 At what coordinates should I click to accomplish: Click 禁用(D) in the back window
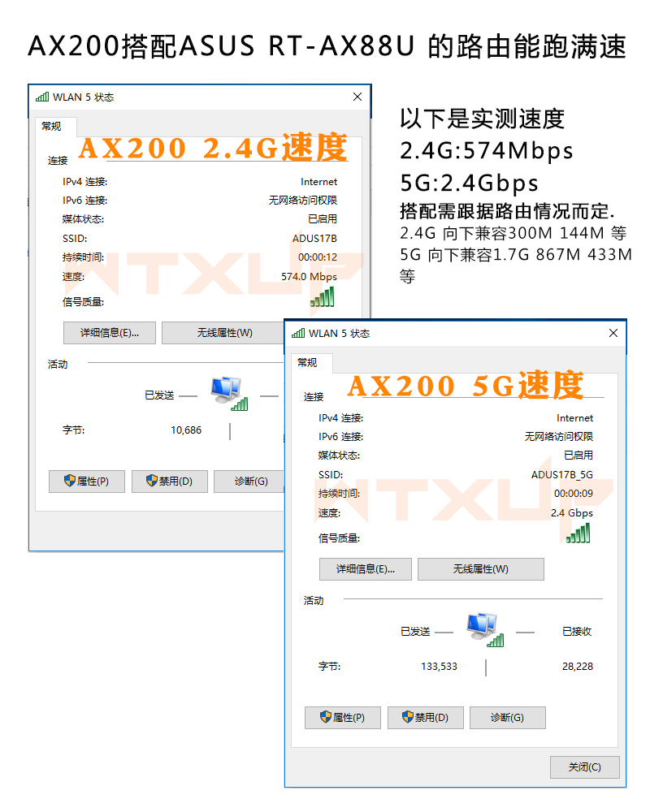pos(170,481)
